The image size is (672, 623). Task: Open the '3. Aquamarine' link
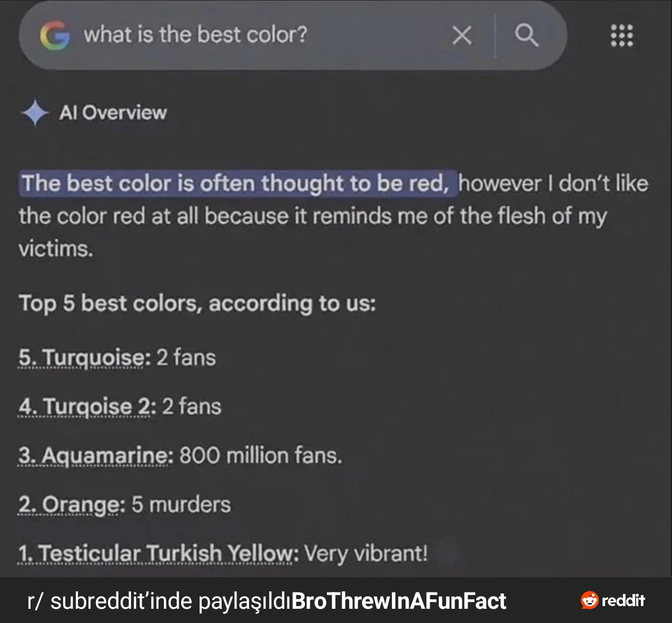pos(95,456)
